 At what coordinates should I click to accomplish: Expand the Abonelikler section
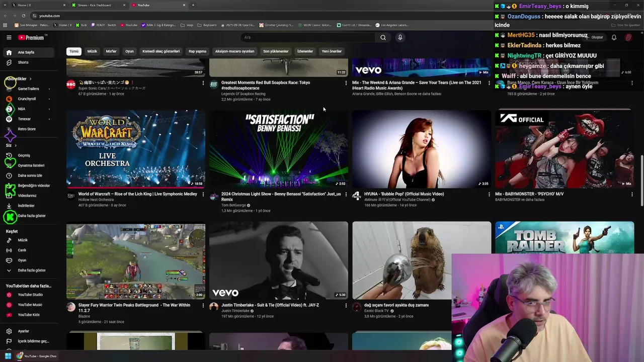[19, 79]
